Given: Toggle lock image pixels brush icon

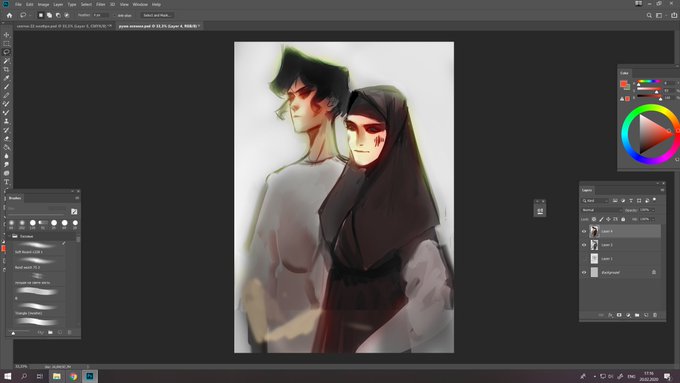Looking at the screenshot, I should (x=601, y=219).
